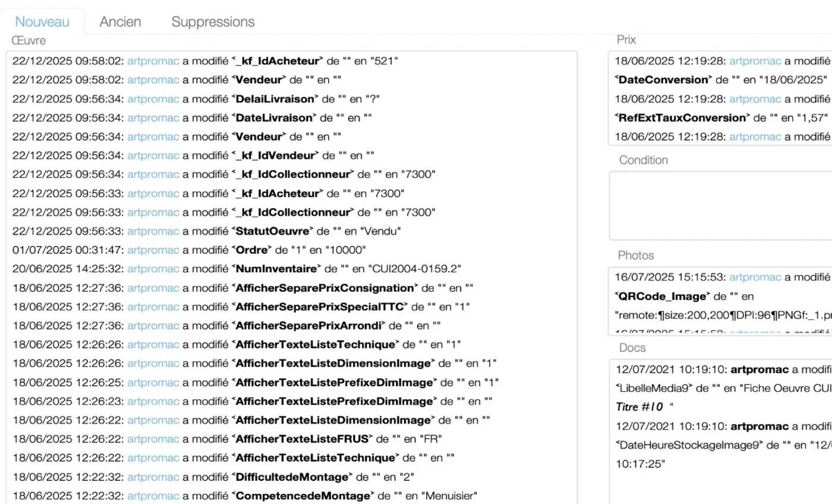Open the Suppressions tab

click(x=213, y=22)
